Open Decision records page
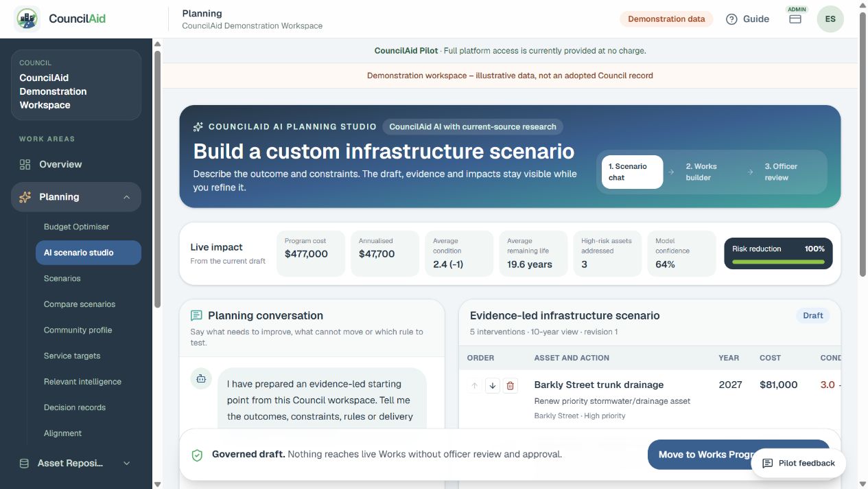868x489 pixels. click(89, 407)
